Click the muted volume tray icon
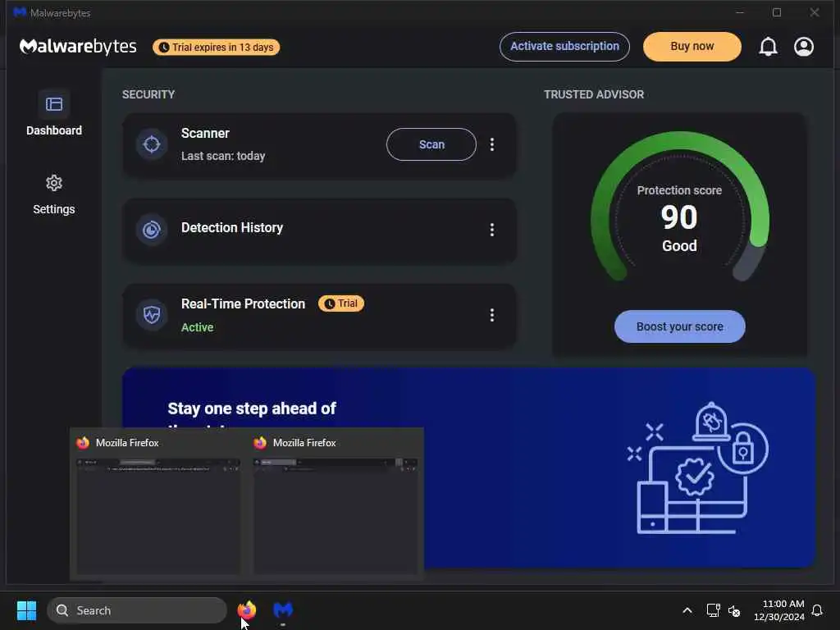This screenshot has height=630, width=840. point(734,610)
